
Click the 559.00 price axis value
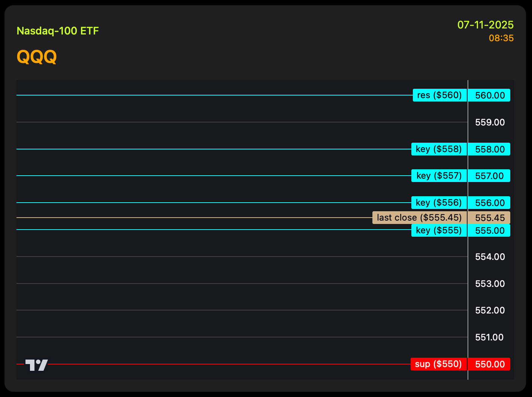(490, 122)
